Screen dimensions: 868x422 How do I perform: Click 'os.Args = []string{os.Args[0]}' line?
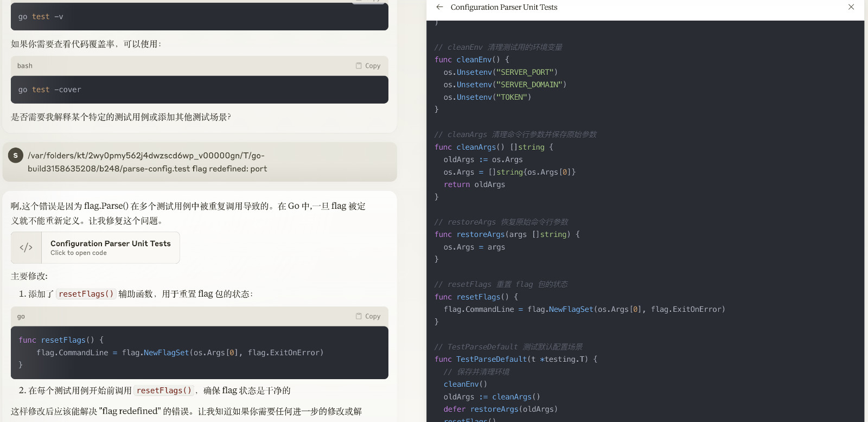click(x=509, y=172)
